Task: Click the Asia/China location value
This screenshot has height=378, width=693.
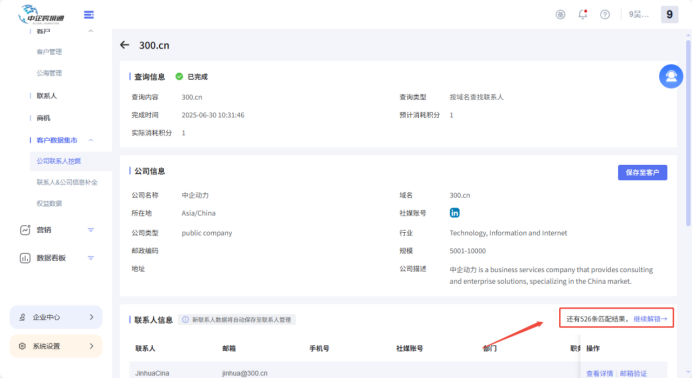Action: coord(198,213)
